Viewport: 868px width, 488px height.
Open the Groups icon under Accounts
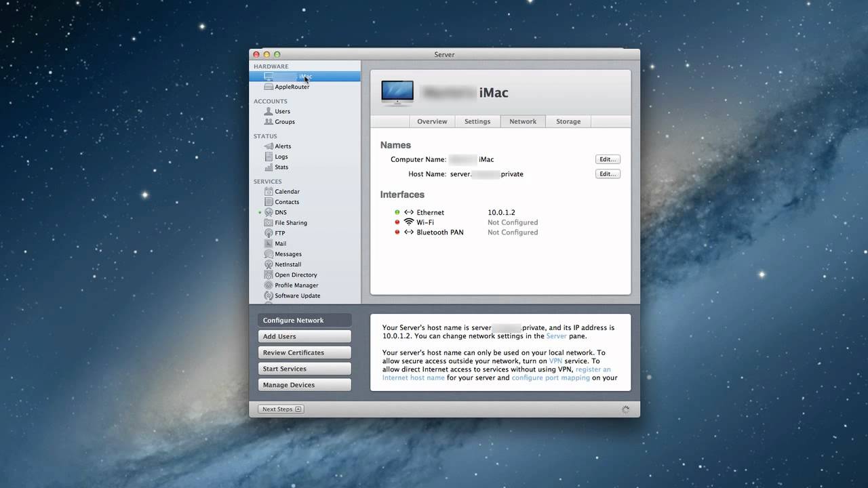[269, 122]
